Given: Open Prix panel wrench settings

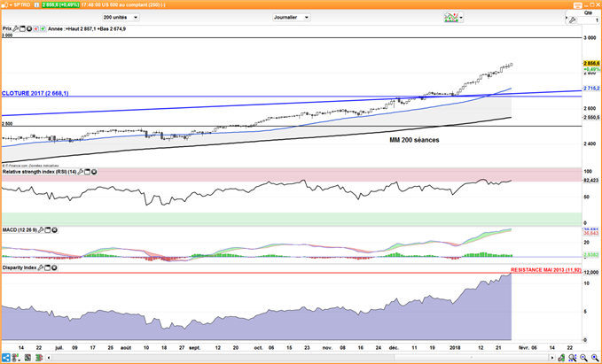Looking at the screenshot, I should pos(15,28).
